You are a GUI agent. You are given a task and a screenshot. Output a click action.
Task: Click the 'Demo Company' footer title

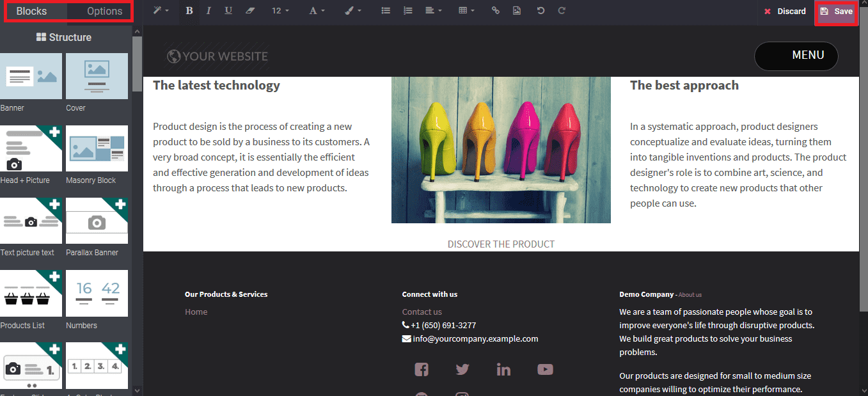[x=646, y=294]
